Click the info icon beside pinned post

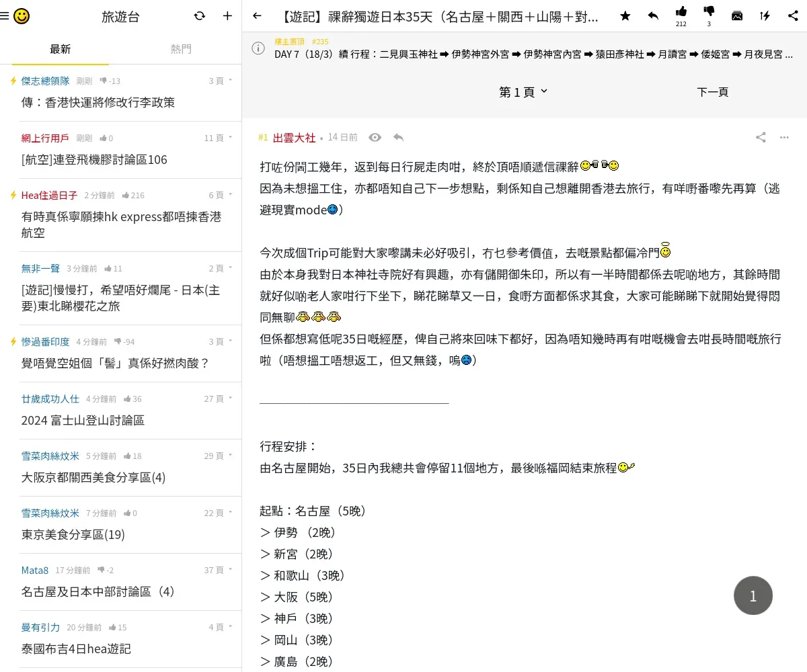coord(258,48)
